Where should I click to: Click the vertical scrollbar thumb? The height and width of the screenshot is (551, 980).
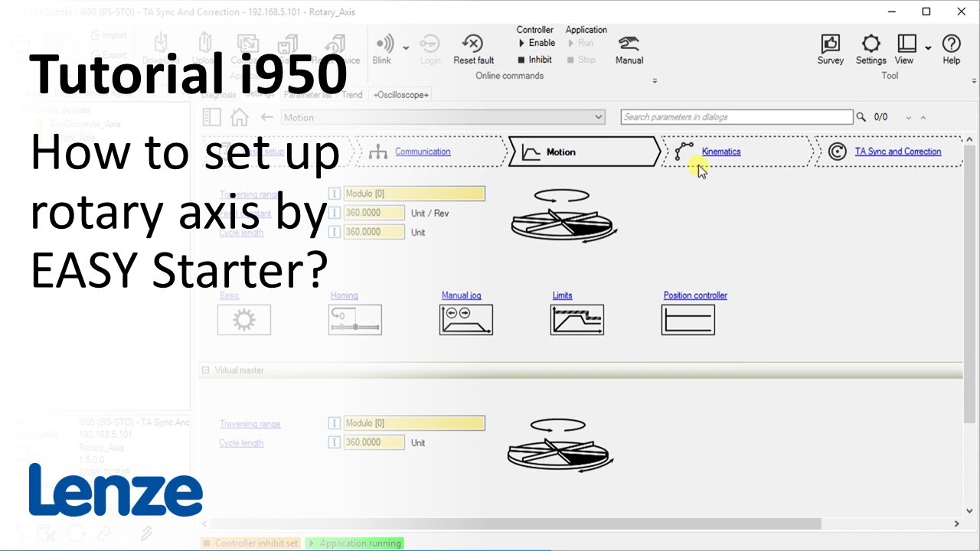point(969,285)
